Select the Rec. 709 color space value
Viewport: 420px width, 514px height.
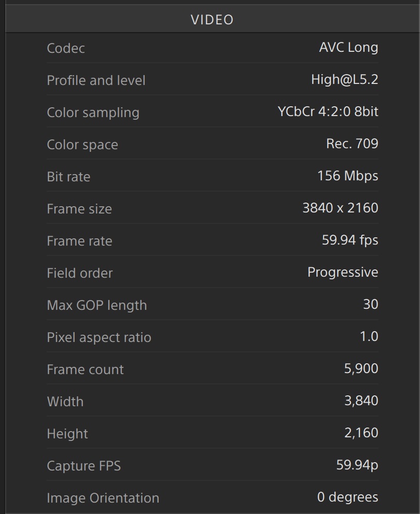coord(352,144)
